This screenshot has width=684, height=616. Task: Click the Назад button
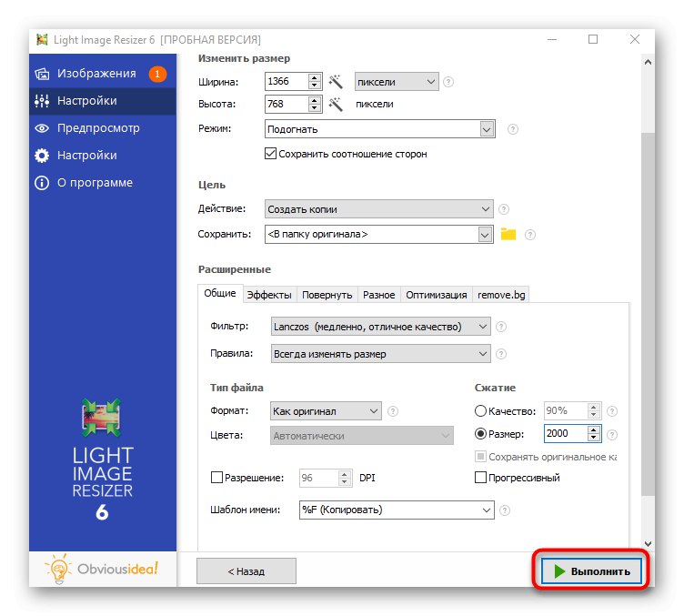(246, 571)
